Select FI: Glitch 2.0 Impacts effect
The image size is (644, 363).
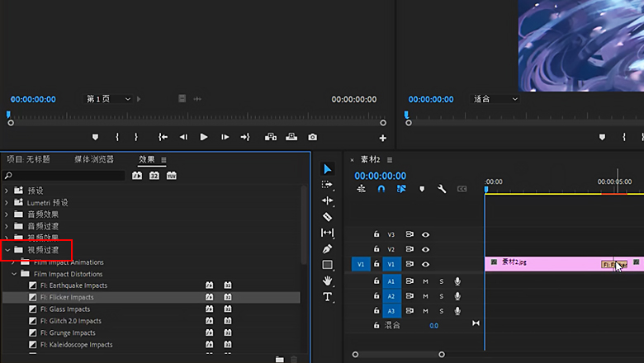[69, 321]
